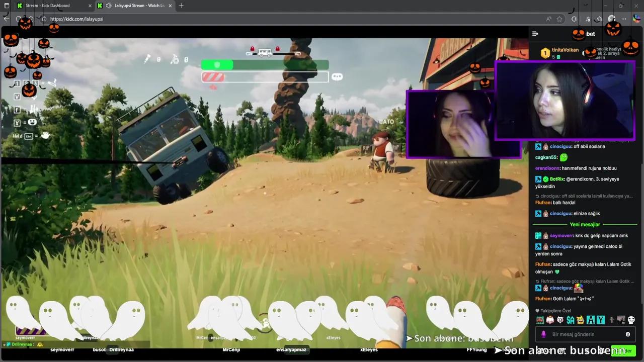
Task: Add page to favorites star icon
Action: click(x=559, y=19)
